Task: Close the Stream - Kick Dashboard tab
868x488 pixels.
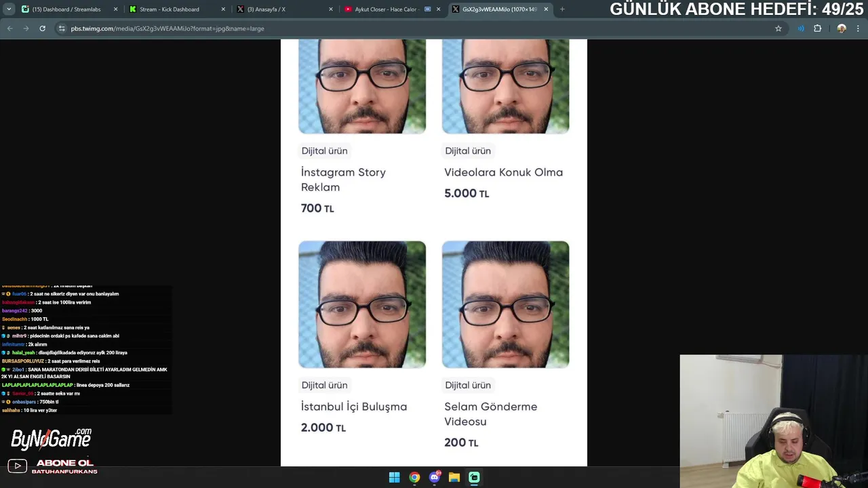Action: point(223,9)
